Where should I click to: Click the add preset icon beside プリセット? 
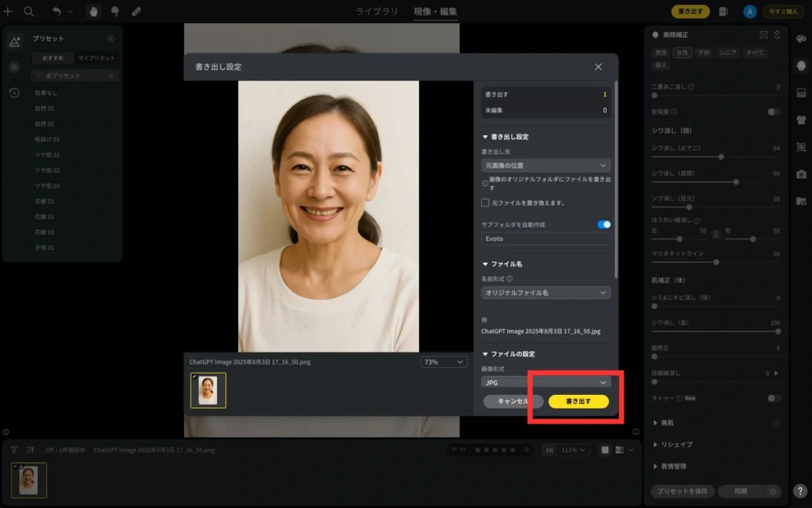[111, 39]
